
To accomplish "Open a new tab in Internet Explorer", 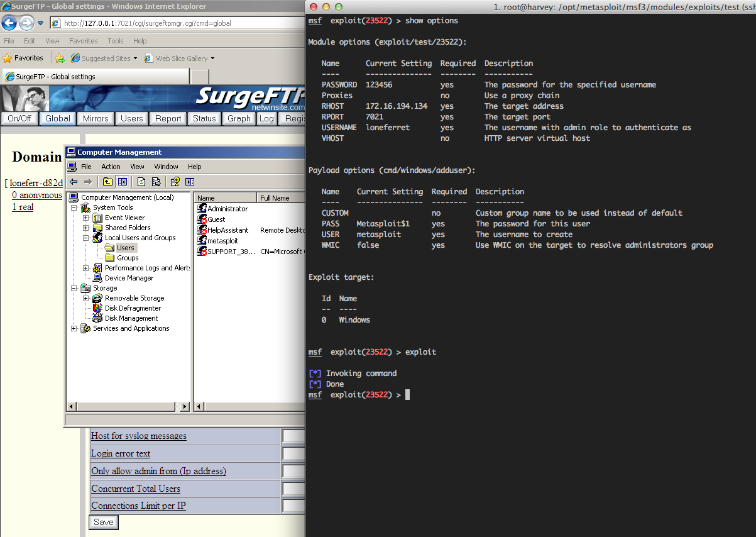I will 199,77.
